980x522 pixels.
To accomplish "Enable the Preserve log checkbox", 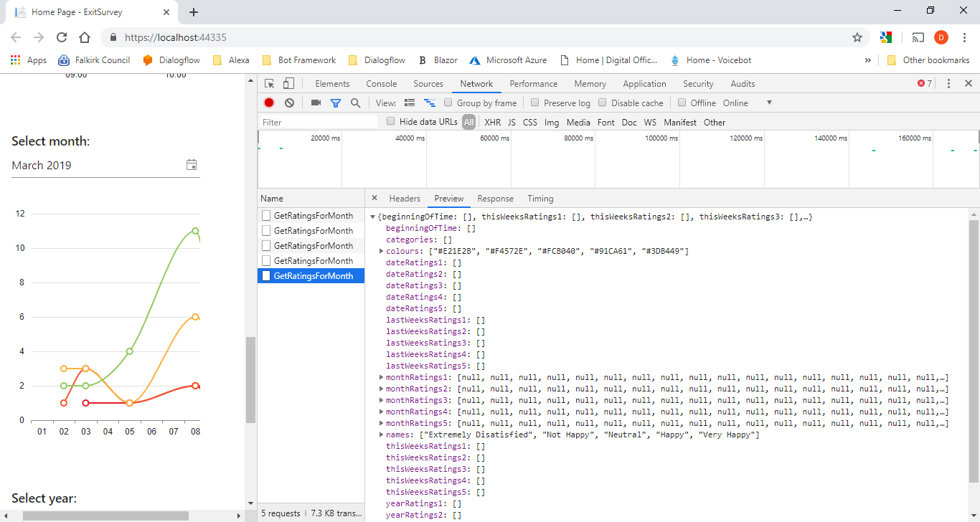I will point(536,103).
